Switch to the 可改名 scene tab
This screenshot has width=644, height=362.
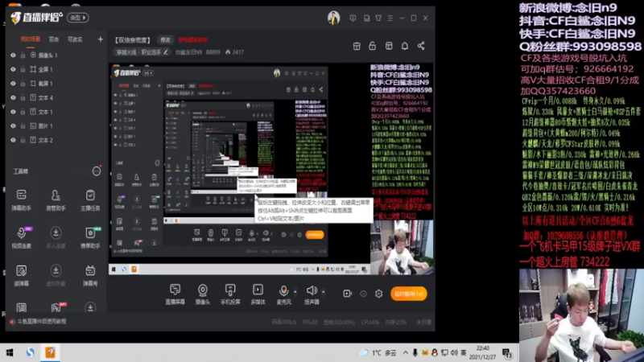(75, 39)
